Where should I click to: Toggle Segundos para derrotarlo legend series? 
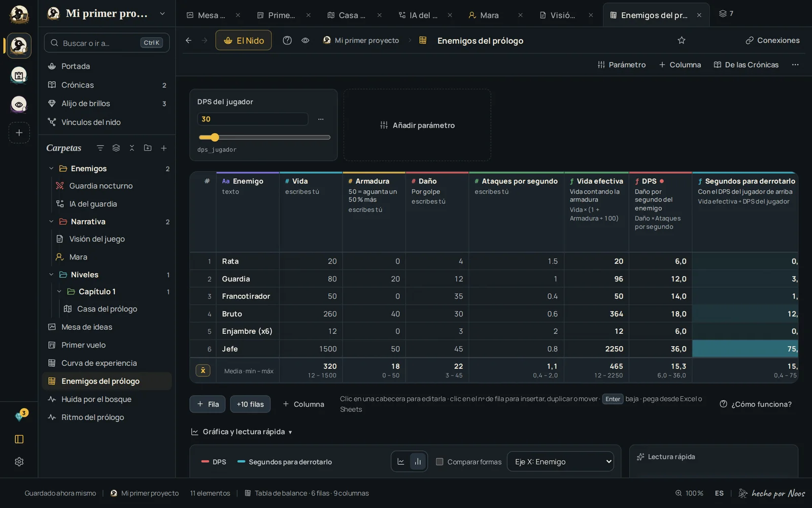(285, 462)
